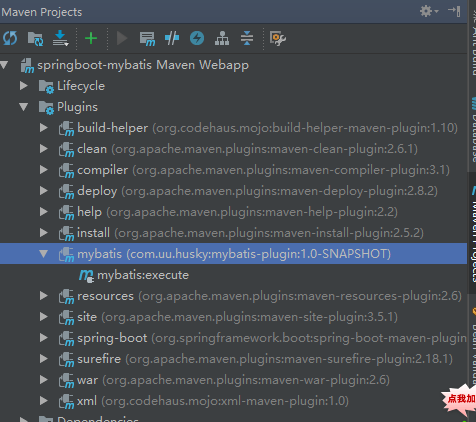Toggle Offline Mode in toolbar

coord(172,38)
